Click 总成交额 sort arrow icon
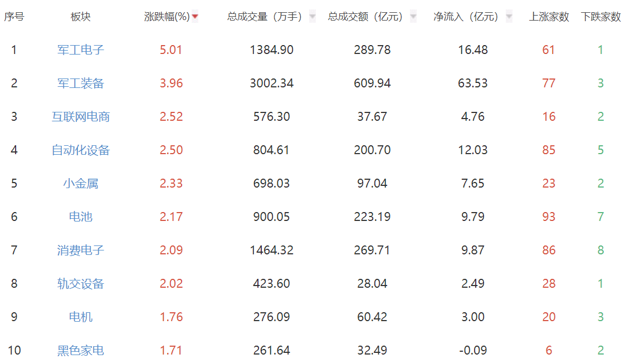 click(x=413, y=17)
